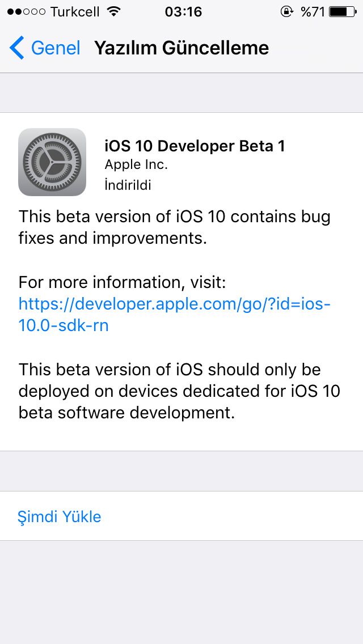This screenshot has width=363, height=644.
Task: Tap the iOS 10 Developer Beta 1 heading
Action: click(x=195, y=146)
